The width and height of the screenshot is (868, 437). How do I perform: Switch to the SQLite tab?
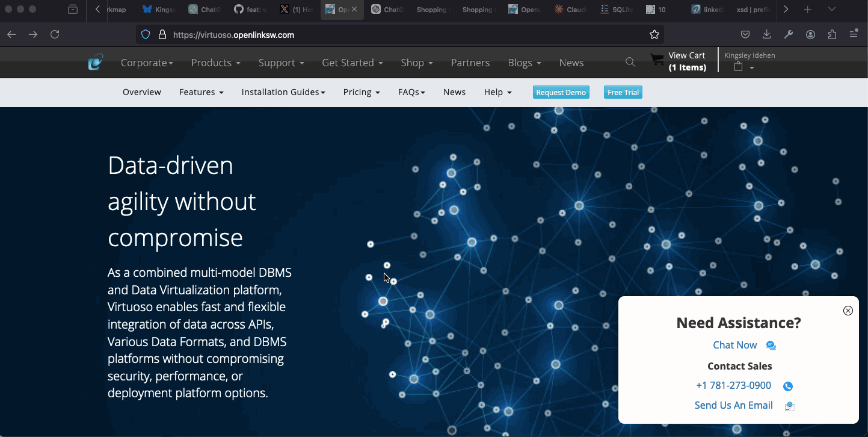(617, 10)
